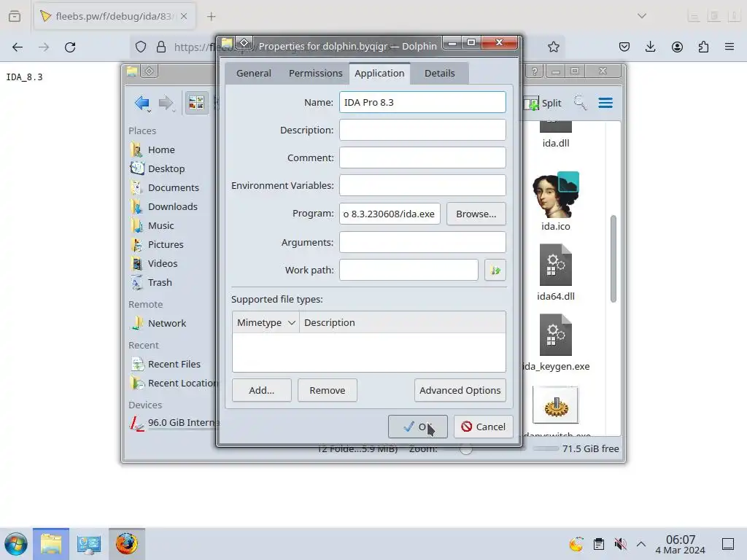
Task: Click the Description input field
Action: pos(422,130)
